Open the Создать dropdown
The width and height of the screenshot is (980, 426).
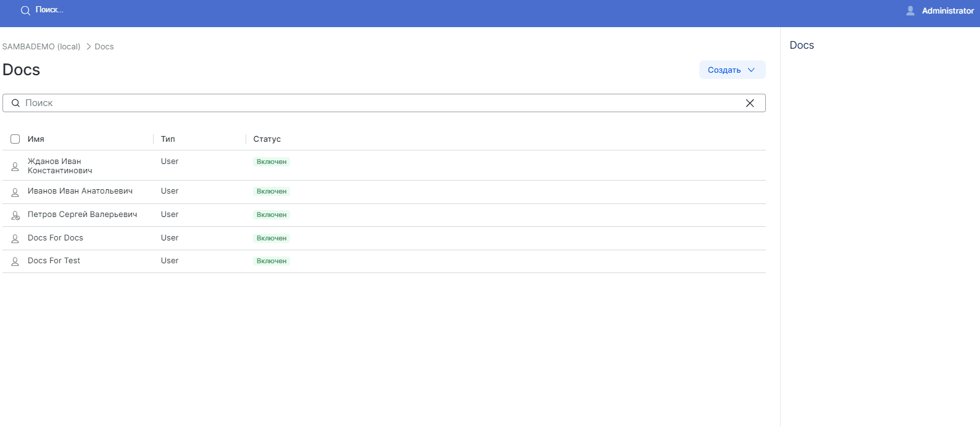click(x=732, y=70)
